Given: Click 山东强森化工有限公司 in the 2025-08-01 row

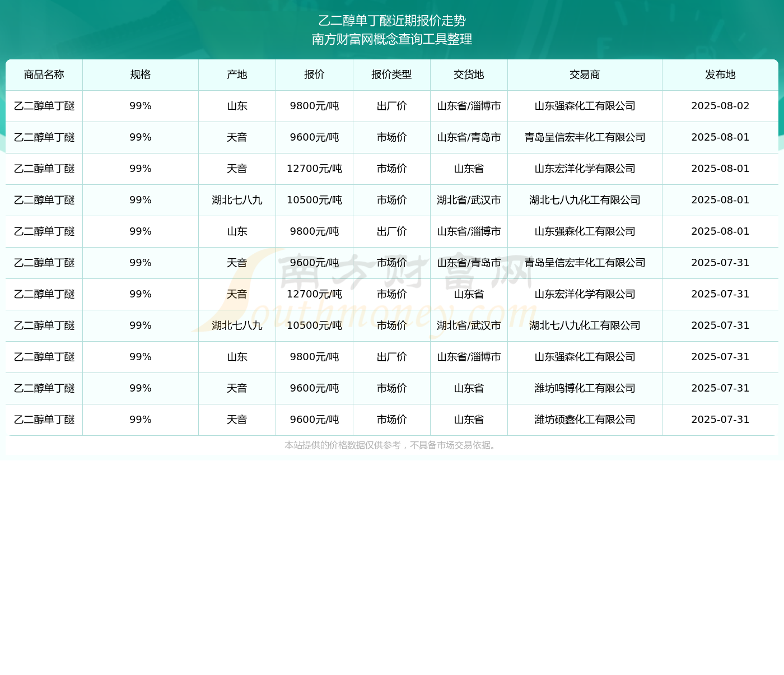Looking at the screenshot, I should tap(585, 231).
